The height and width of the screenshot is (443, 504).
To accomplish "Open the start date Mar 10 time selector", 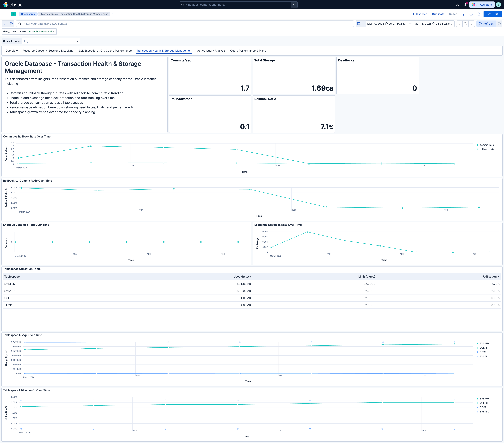I will (x=386, y=23).
